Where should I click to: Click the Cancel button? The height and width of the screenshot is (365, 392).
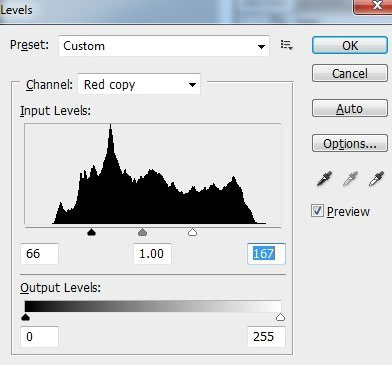point(350,73)
